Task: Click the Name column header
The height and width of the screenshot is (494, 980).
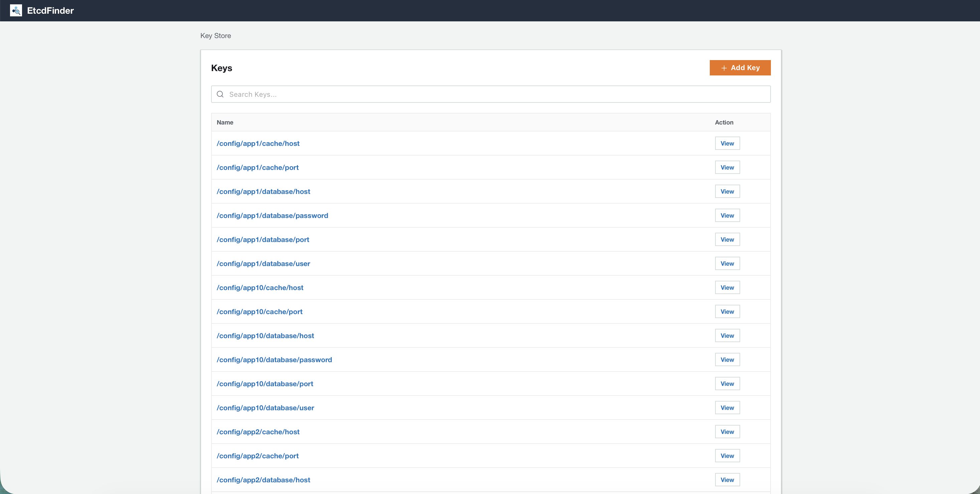Action: 225,122
